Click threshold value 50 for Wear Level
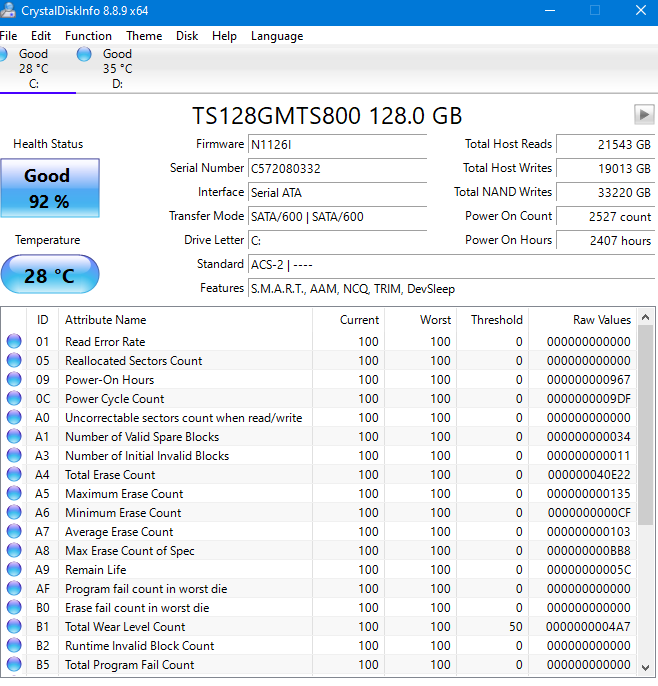658x686 pixels. (x=516, y=627)
